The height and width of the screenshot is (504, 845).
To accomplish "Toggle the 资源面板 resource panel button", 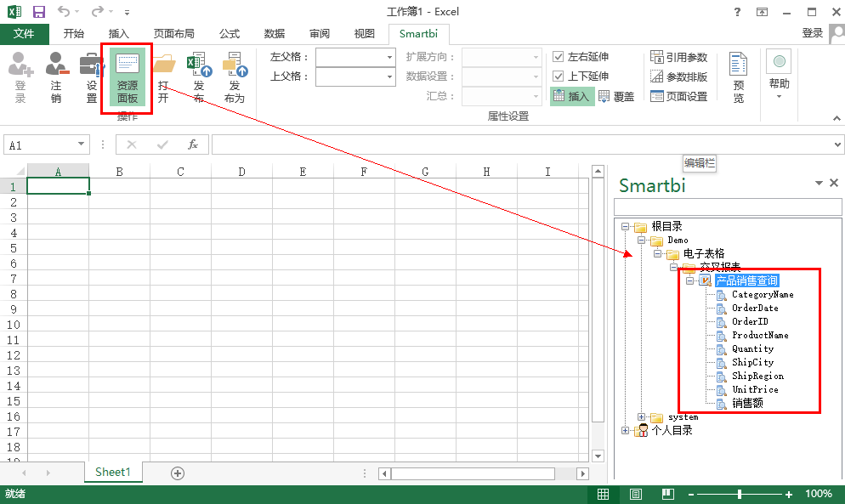I will coord(128,77).
